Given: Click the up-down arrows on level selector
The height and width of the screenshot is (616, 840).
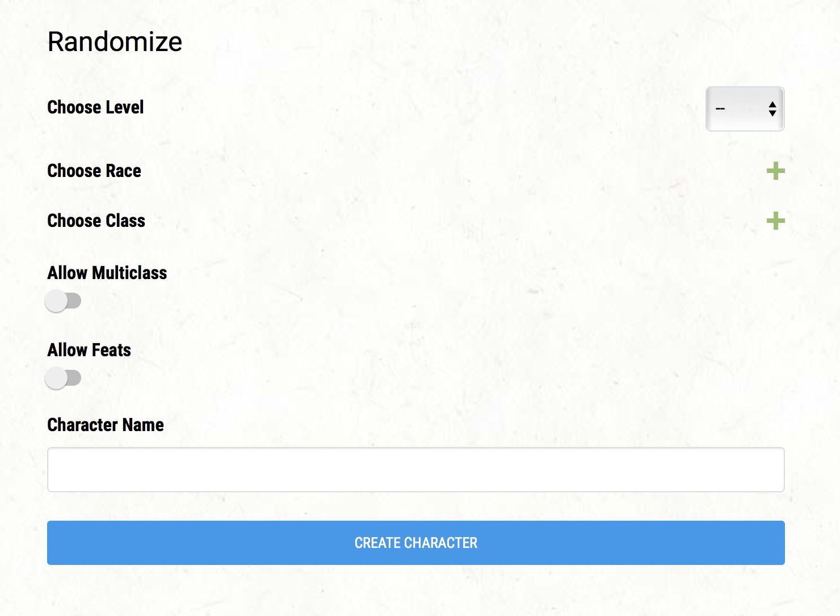Looking at the screenshot, I should [x=772, y=109].
